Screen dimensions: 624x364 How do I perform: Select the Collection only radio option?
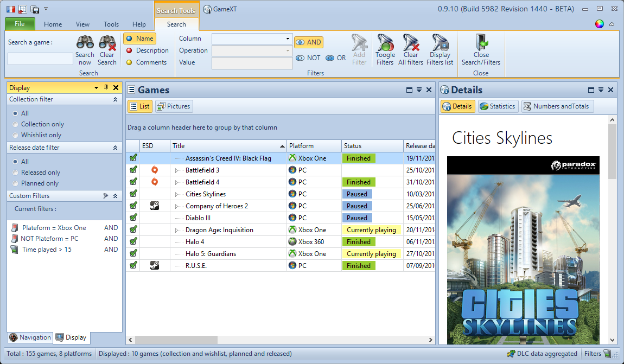pos(15,124)
